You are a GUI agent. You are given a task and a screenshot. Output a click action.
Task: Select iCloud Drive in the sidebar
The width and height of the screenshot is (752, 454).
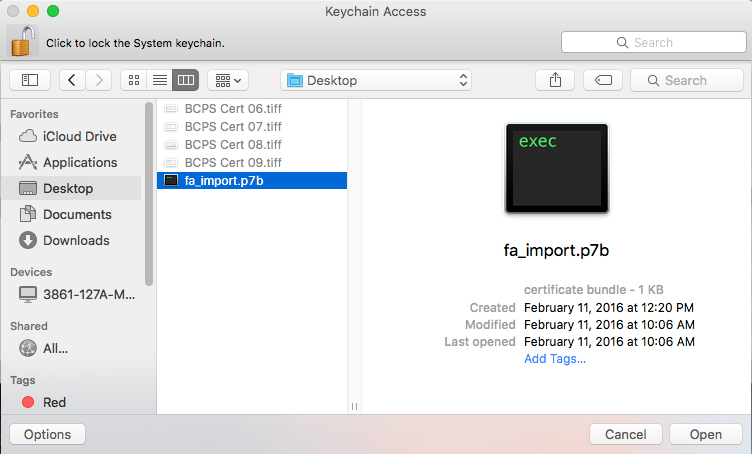coord(71,136)
